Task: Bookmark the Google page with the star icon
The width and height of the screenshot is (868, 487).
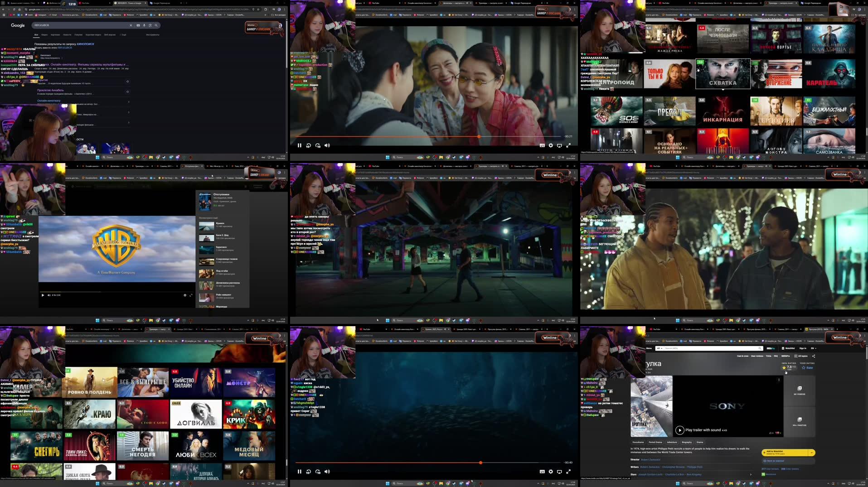Action: [x=258, y=9]
